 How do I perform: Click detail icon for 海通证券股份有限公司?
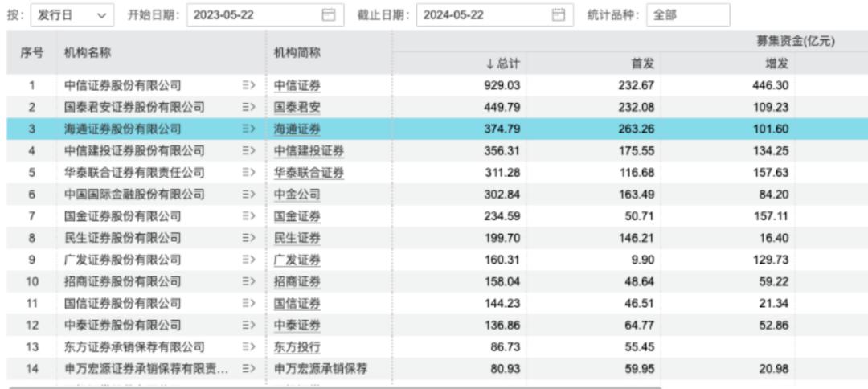[248, 129]
